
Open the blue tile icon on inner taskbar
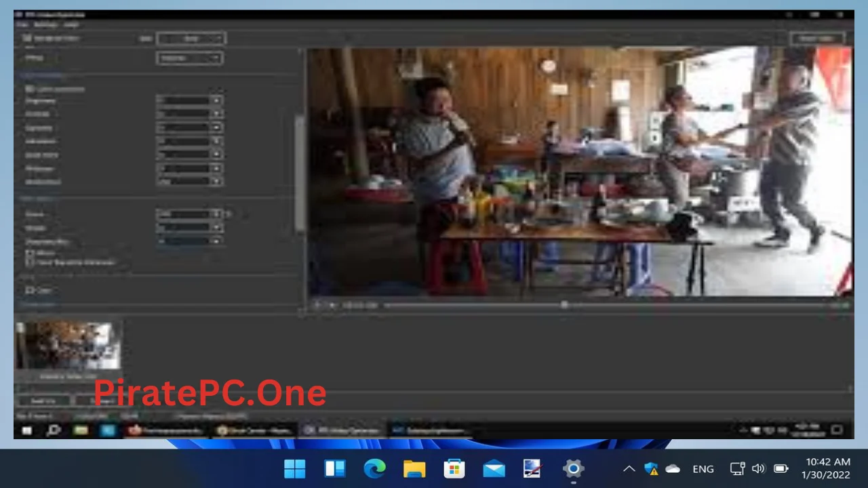108,430
